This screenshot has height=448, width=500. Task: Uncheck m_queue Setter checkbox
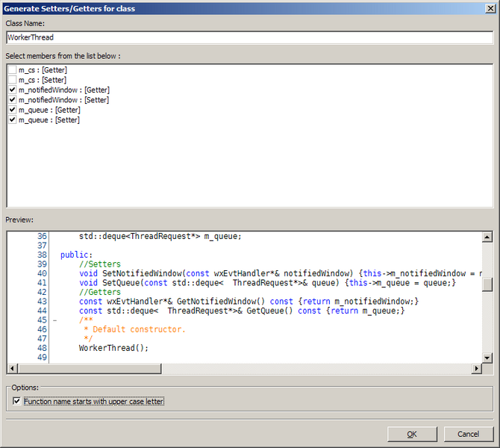pos(12,119)
